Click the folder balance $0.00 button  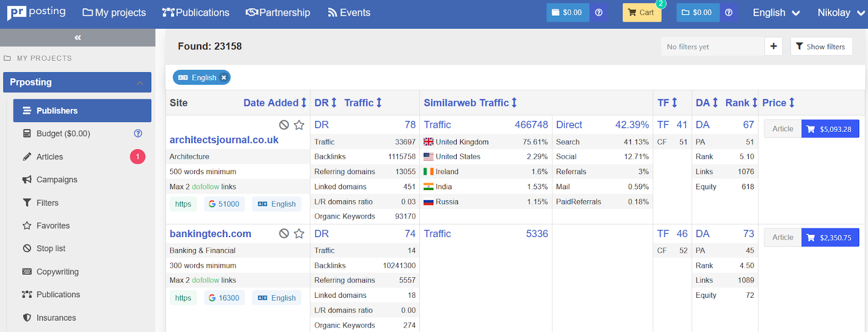pos(698,12)
